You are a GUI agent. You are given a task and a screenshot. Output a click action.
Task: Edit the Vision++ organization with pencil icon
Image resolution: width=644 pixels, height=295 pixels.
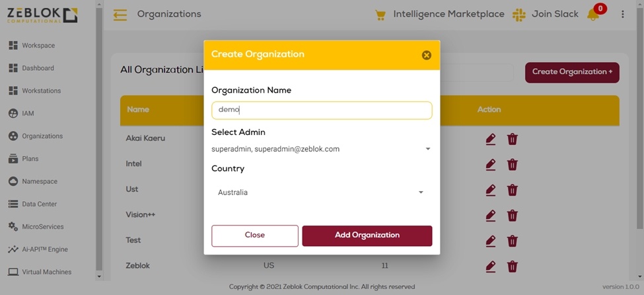pos(490,216)
